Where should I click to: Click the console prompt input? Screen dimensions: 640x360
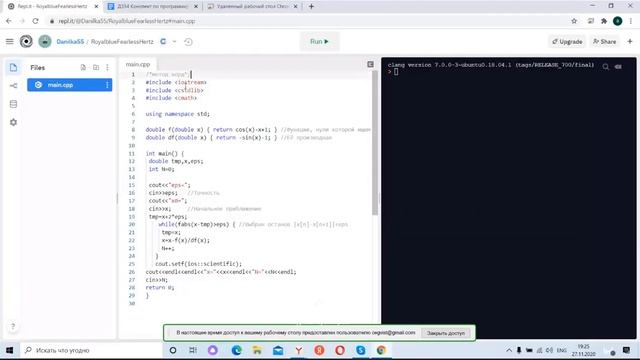(x=396, y=72)
